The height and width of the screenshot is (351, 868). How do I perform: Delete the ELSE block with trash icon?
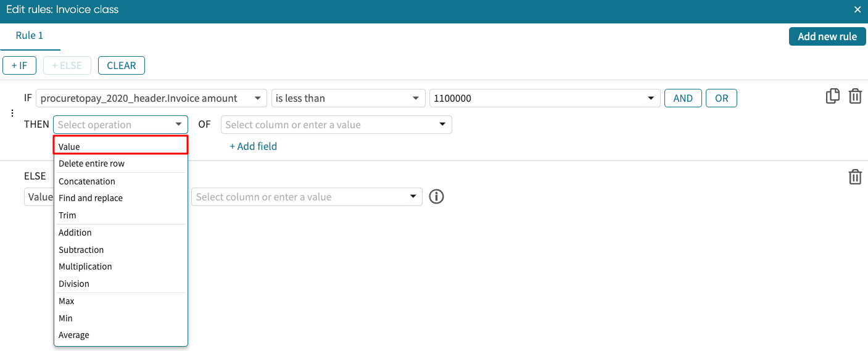(855, 177)
